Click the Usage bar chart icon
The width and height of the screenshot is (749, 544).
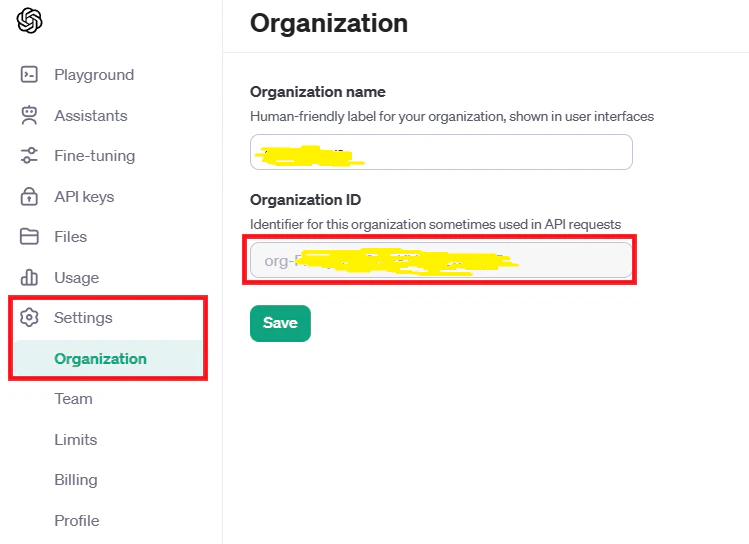tap(29, 277)
